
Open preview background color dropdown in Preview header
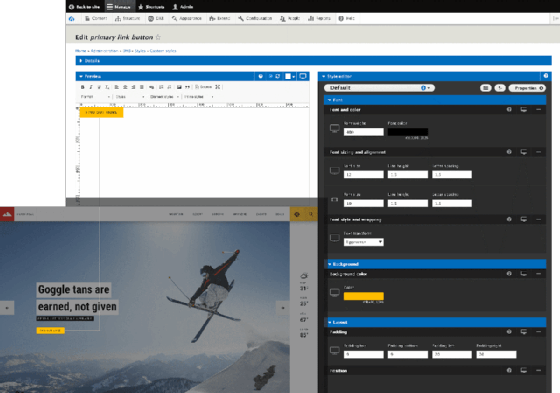(290, 76)
